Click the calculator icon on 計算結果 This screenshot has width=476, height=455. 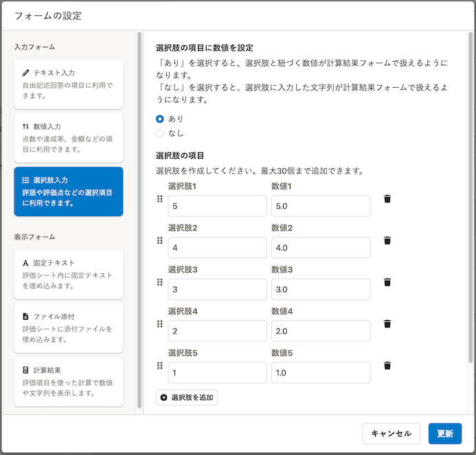[x=25, y=370]
